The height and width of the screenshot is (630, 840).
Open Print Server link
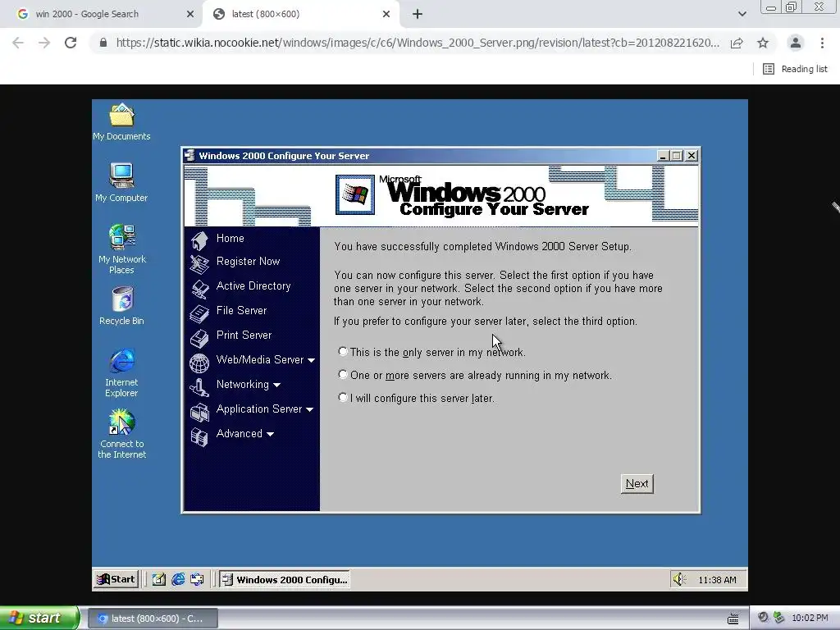tap(244, 336)
